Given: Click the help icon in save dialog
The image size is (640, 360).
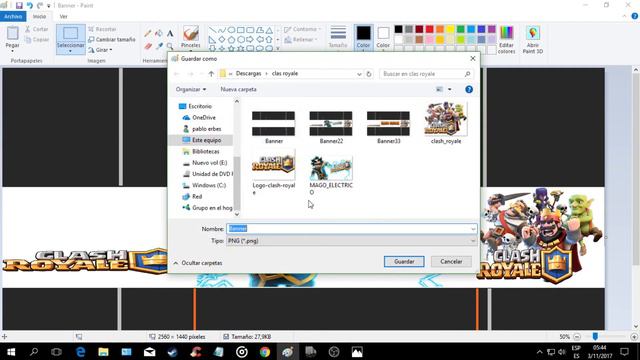Looking at the screenshot, I should 469,89.
